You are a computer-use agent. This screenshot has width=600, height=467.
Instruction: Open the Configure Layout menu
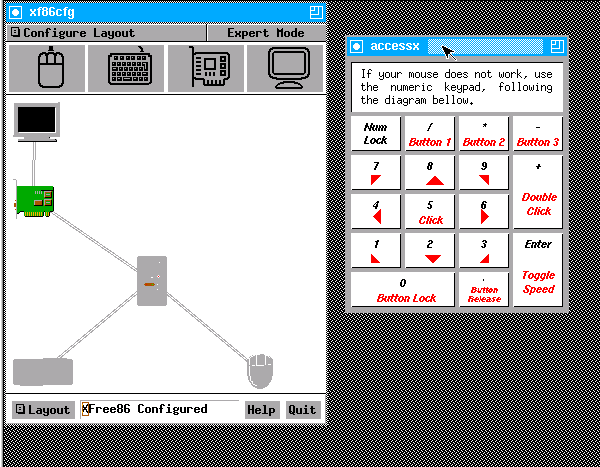pyautogui.click(x=106, y=33)
